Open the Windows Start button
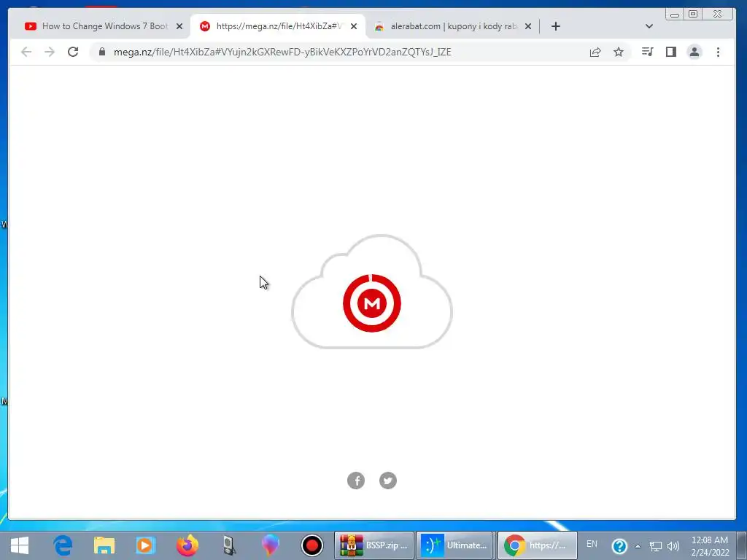747x560 pixels. click(x=20, y=545)
